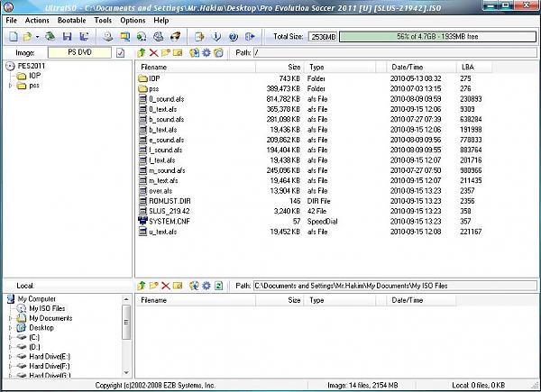Screen dimensions: 541x392
Task: Expand the Desktop tree node
Action: coord(10,328)
